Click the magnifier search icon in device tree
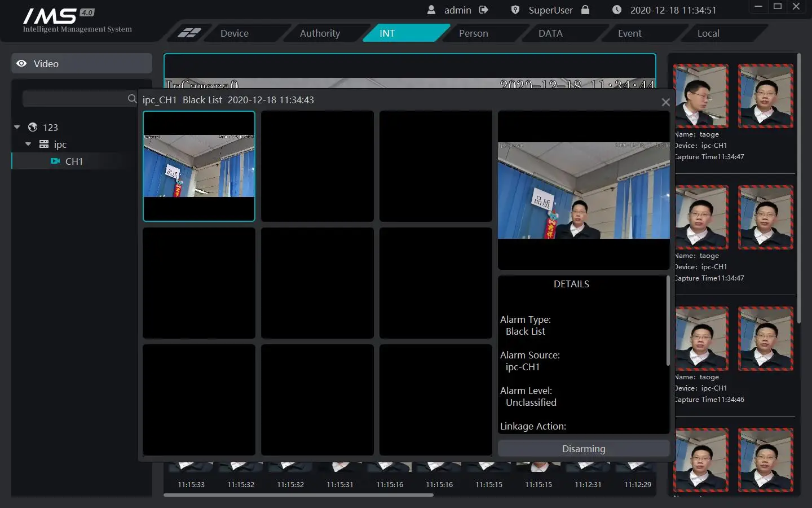 (131, 99)
